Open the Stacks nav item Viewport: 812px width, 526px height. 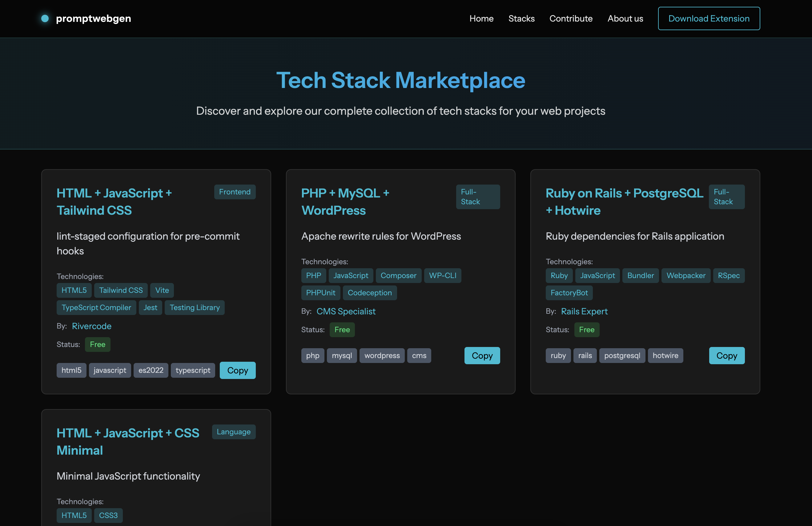521,18
